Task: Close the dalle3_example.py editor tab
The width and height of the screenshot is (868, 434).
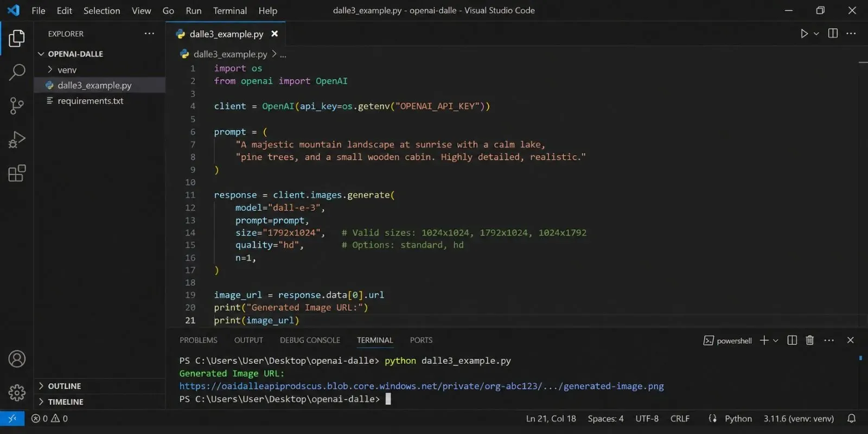Action: pyautogui.click(x=275, y=34)
